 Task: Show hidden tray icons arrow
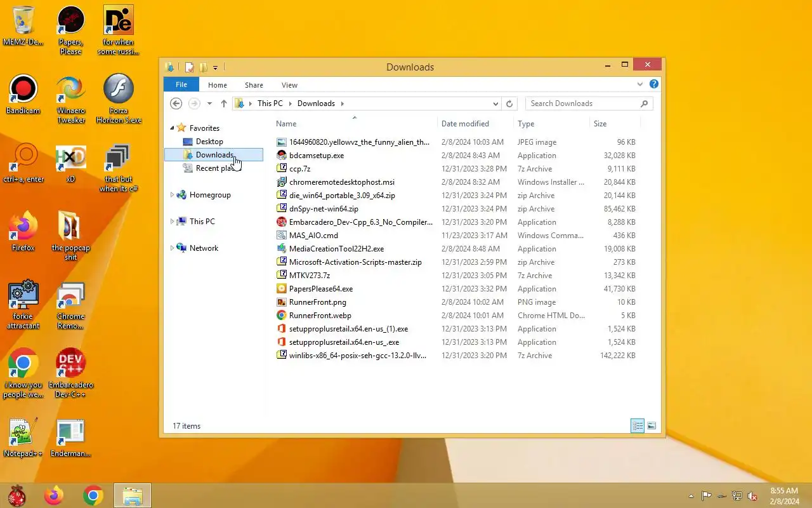click(x=691, y=496)
